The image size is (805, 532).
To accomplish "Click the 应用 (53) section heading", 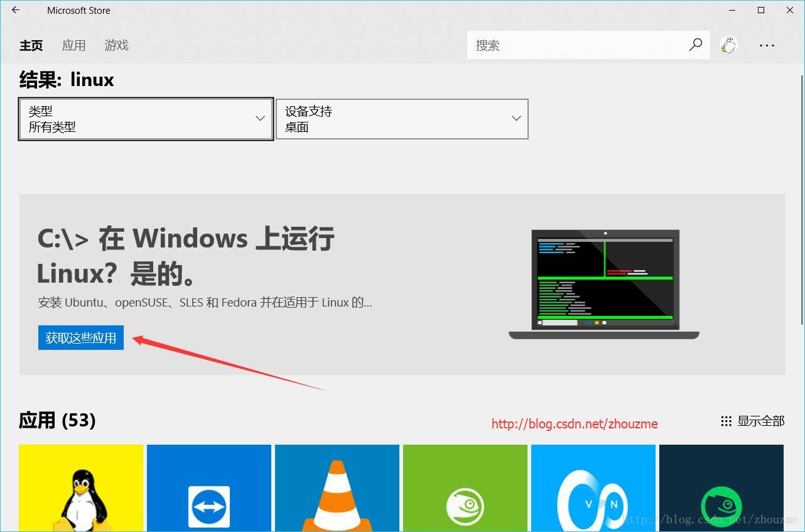I will click(57, 420).
